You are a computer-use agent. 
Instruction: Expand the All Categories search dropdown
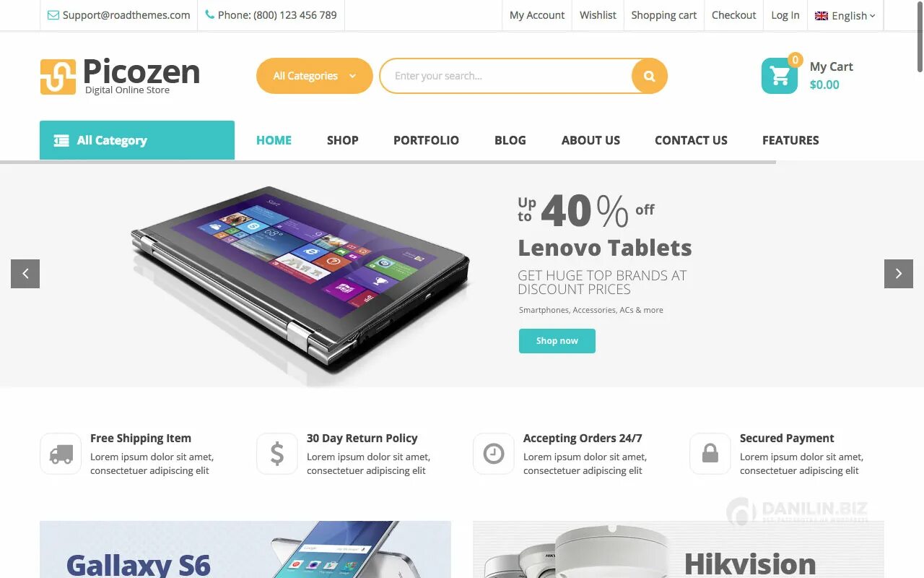click(315, 76)
